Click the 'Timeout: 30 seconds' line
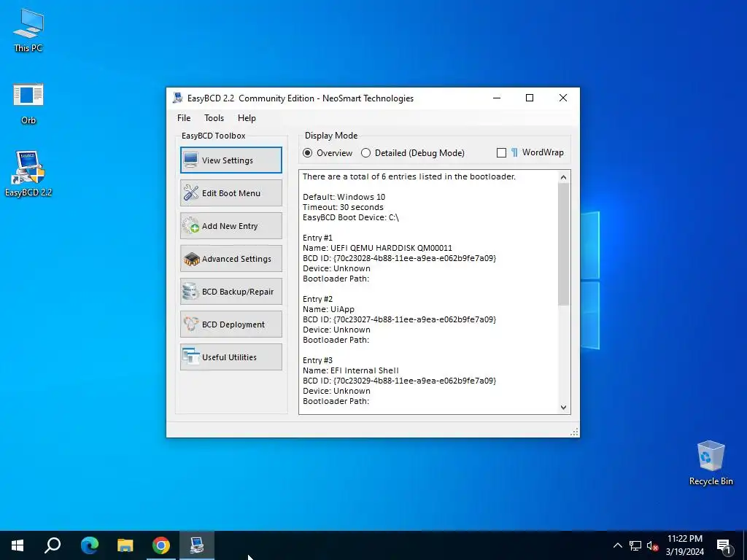The image size is (747, 560). [x=343, y=207]
